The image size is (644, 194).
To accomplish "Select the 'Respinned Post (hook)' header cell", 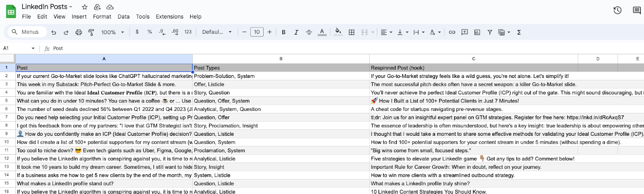I will (474, 67).
